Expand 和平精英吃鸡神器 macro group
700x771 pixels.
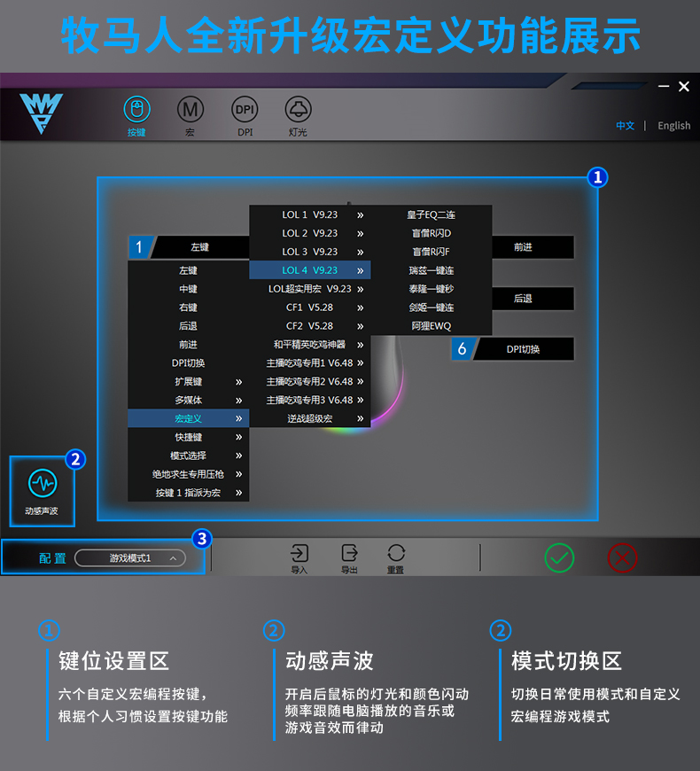click(x=310, y=344)
